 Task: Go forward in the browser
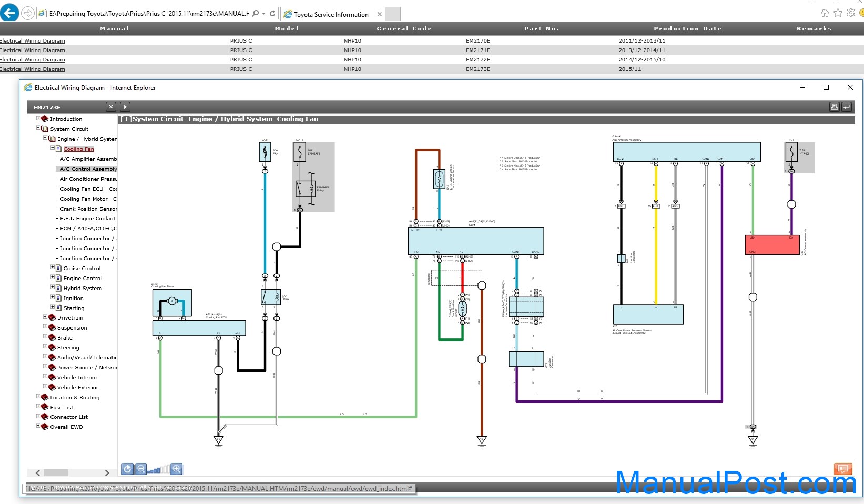28,13
